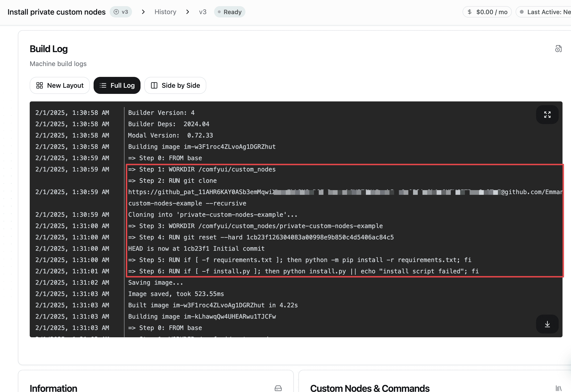
Task: Click the up-arrow icon in v3 badge
Action: pos(116,12)
